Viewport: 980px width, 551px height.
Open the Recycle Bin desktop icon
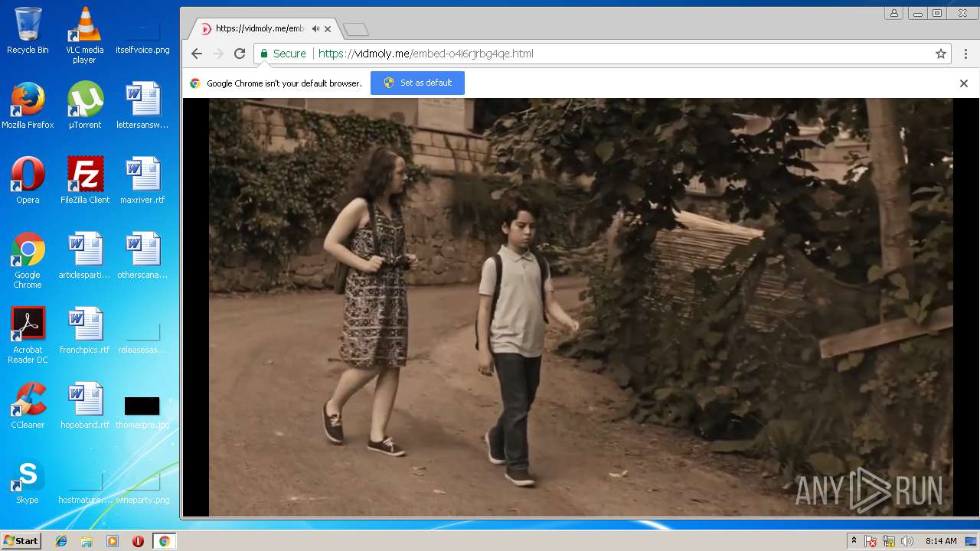[x=28, y=31]
